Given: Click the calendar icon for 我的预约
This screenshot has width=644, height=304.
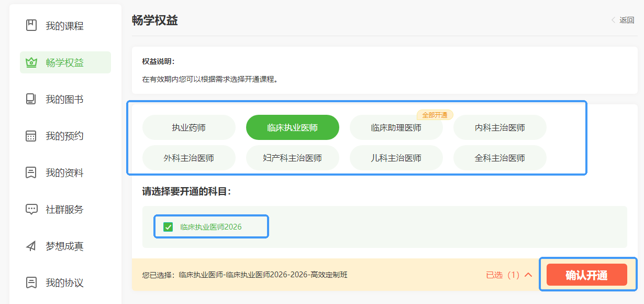Looking at the screenshot, I should [x=31, y=136].
